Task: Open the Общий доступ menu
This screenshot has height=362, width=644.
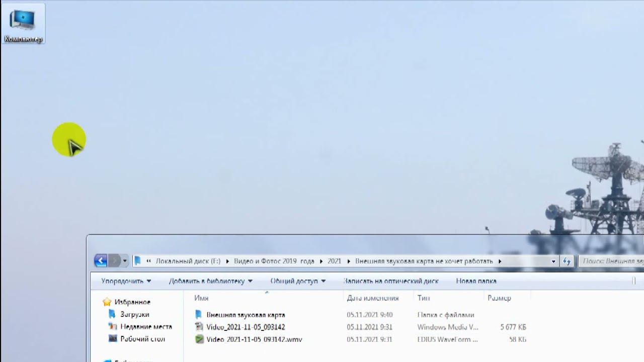Action: (298, 281)
